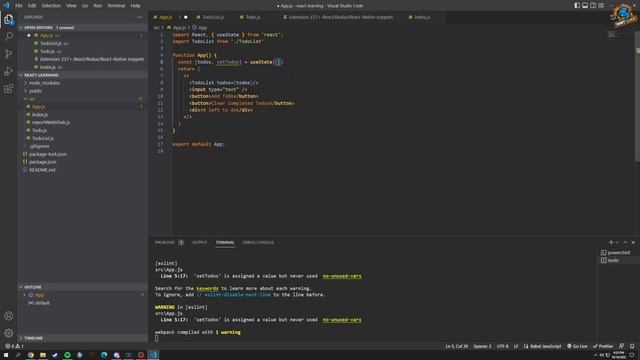Open the Extensions view icon
Image resolution: width=640 pixels, height=360 pixels.
9,89
